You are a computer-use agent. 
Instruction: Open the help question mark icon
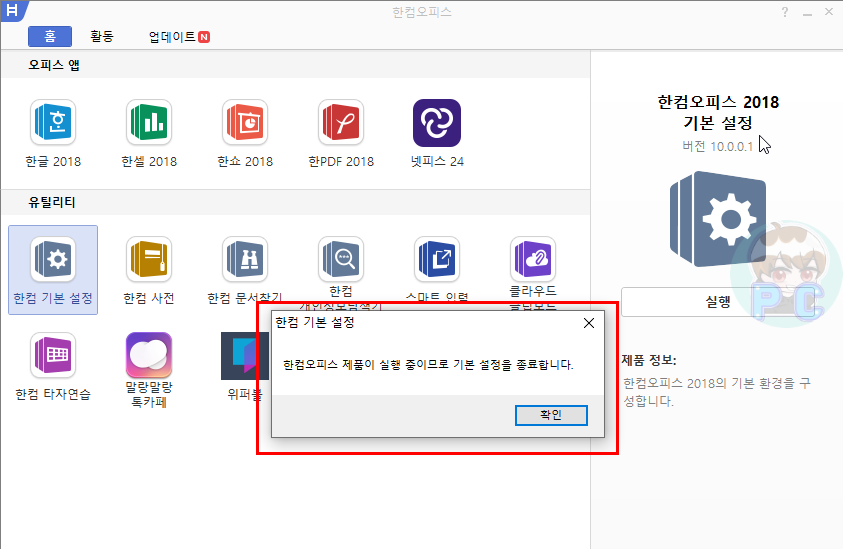(785, 12)
